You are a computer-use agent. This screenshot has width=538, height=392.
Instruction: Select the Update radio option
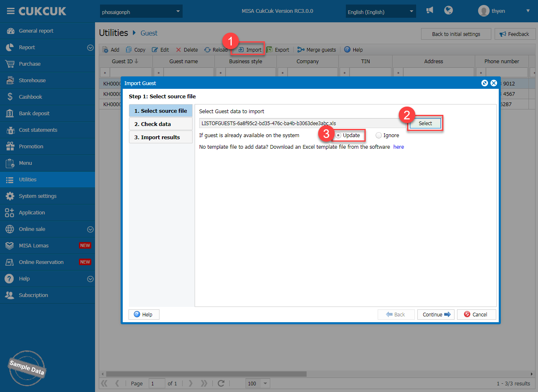click(338, 135)
